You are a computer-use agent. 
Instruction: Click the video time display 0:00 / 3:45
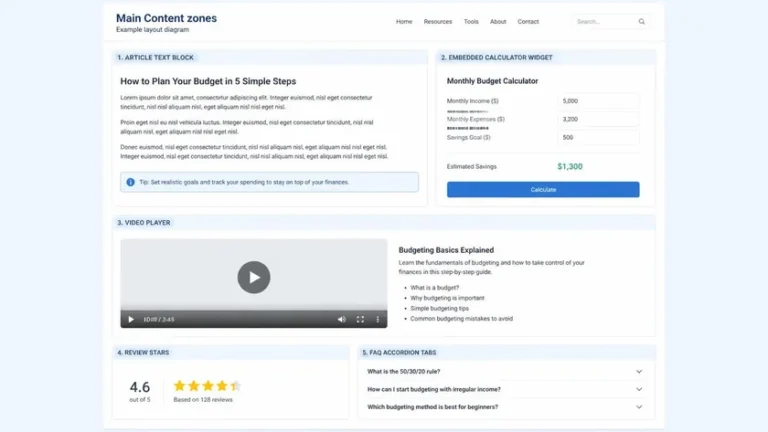pos(159,319)
